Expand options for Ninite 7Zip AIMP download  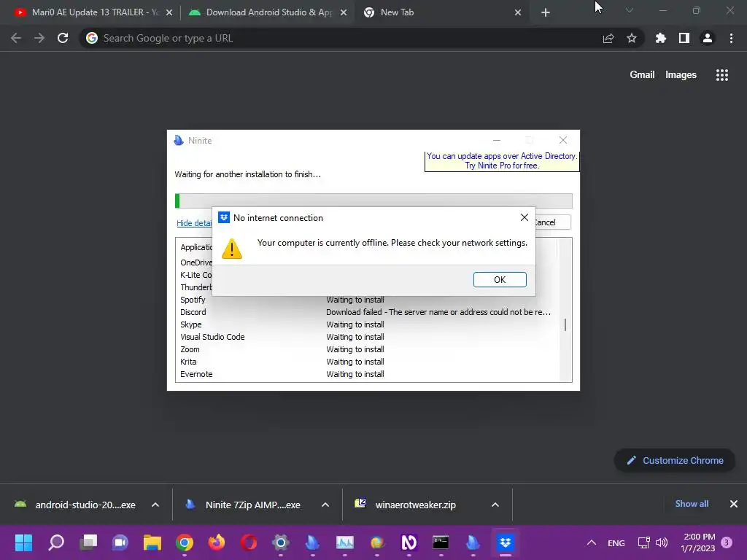point(325,505)
